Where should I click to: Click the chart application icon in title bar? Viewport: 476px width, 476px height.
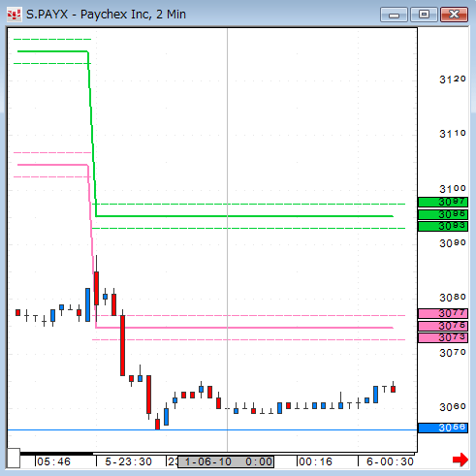[x=14, y=15]
